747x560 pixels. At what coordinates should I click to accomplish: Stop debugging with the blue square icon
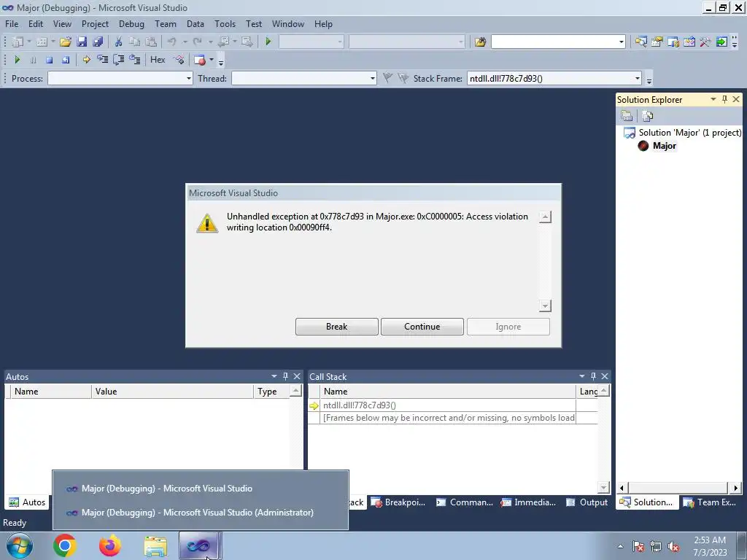pos(49,60)
